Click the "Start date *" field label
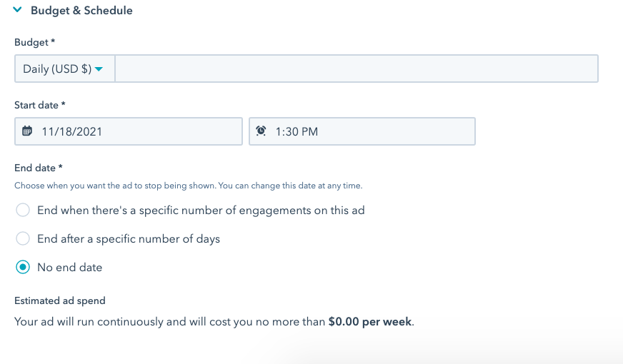Image resolution: width=623 pixels, height=364 pixels. pos(40,105)
